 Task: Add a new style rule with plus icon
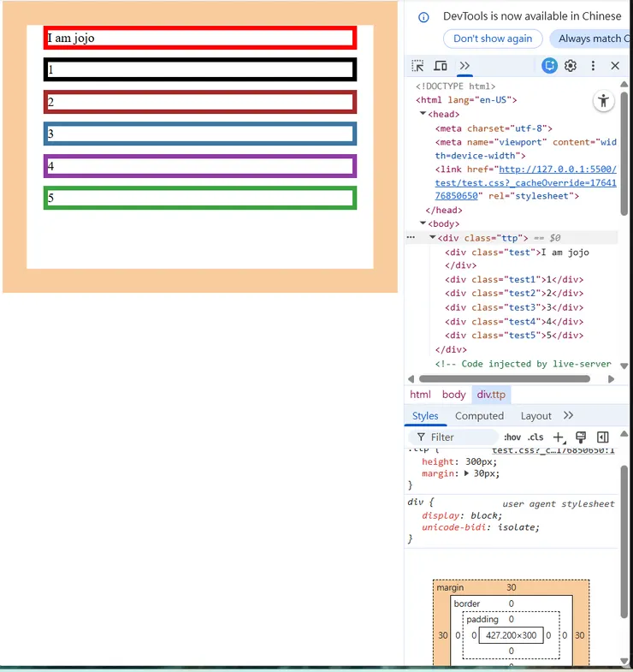point(559,437)
